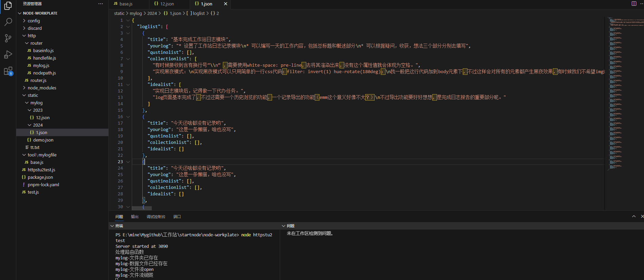This screenshot has height=280, width=644.
Task: Open httpstu2test.js in the file tree
Action: [x=62, y=170]
